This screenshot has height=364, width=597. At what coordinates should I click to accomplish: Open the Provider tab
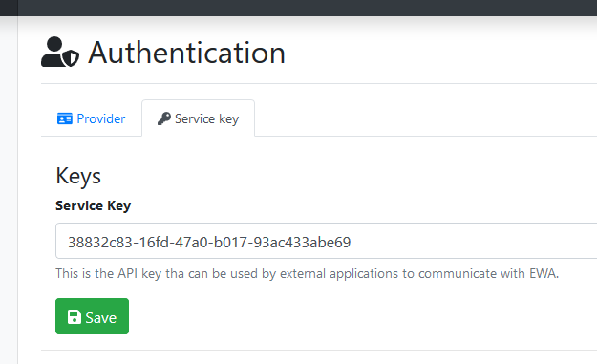tap(92, 118)
